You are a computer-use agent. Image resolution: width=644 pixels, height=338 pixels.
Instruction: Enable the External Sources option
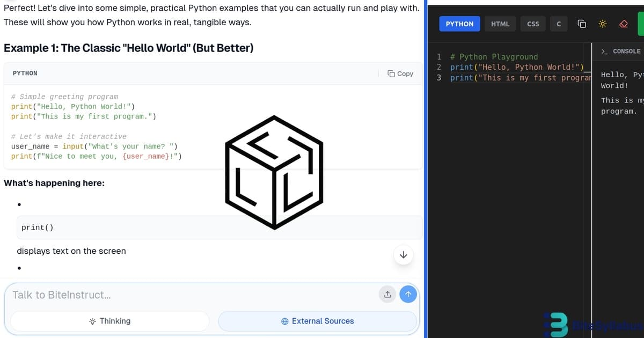(x=318, y=321)
